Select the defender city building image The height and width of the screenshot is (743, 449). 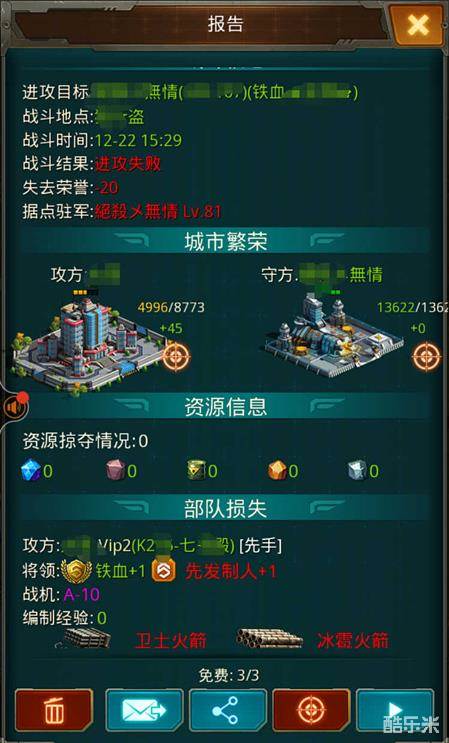click(334, 334)
